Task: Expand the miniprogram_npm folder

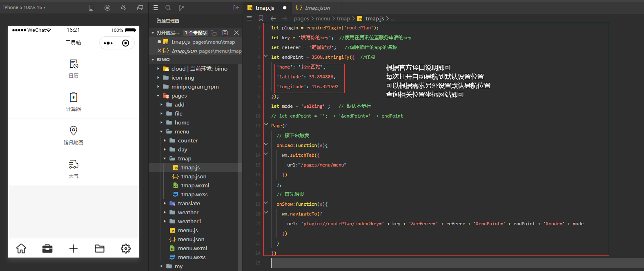Action: pos(158,87)
